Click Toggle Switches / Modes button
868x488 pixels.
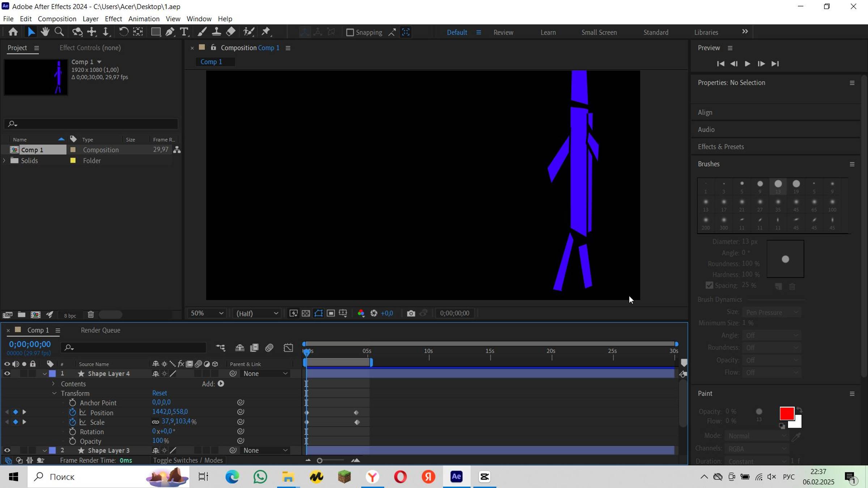pos(188,461)
